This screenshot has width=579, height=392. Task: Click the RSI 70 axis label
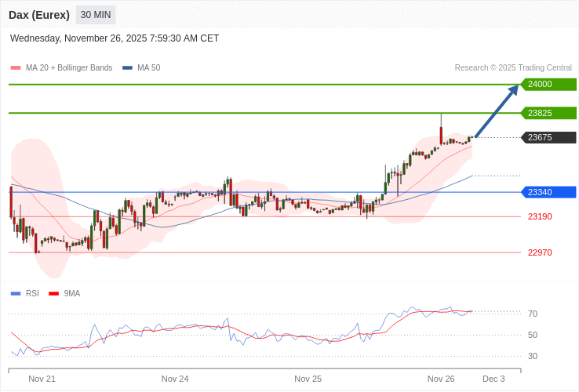coord(533,314)
